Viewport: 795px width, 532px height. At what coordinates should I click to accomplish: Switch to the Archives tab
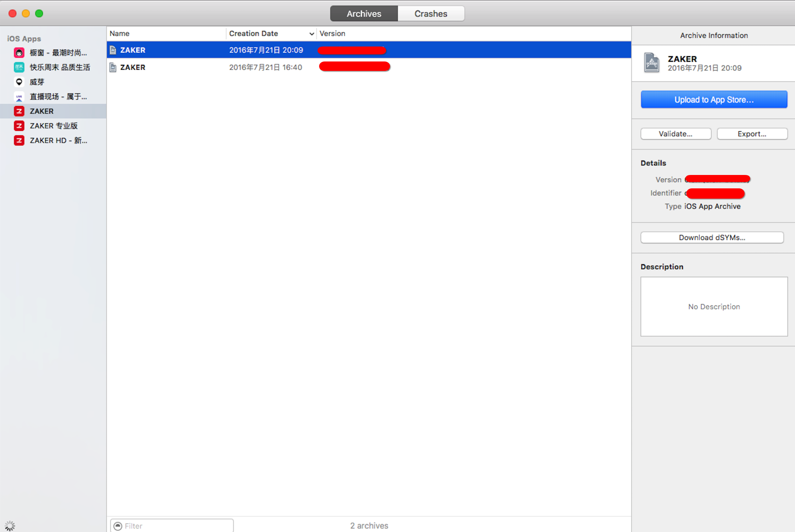364,14
